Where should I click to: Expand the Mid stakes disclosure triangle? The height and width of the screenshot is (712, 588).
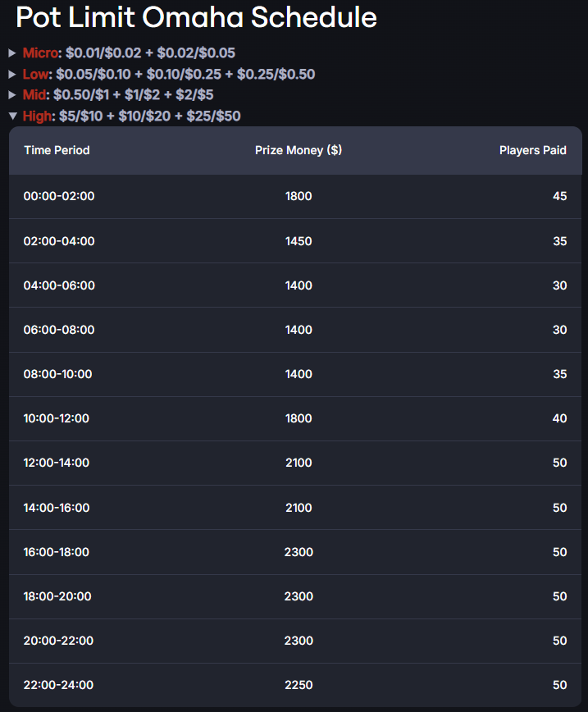point(12,95)
